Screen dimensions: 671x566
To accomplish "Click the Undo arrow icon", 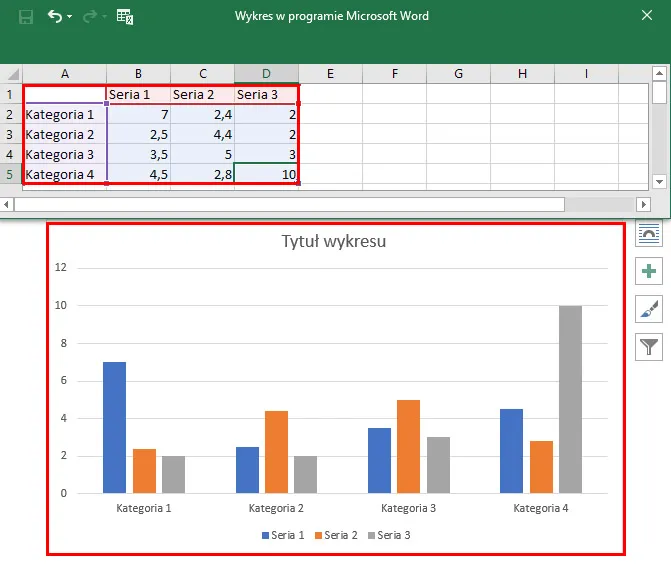I will [x=54, y=17].
